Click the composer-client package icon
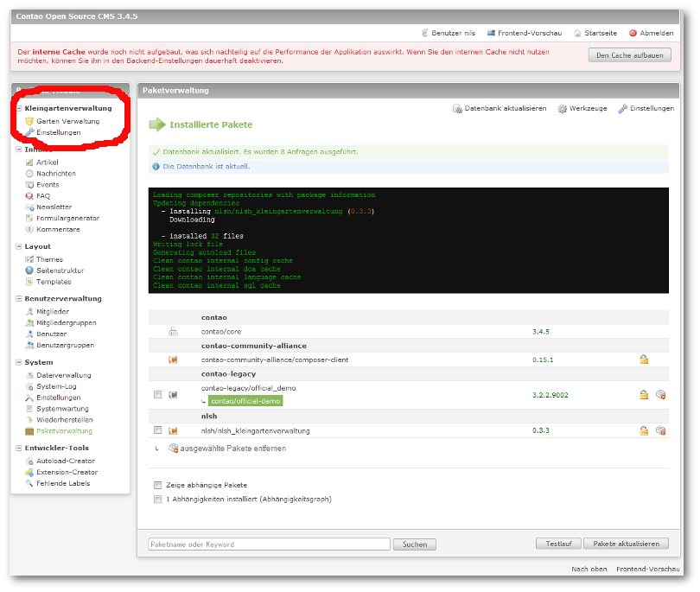Image resolution: width=700 pixels, height=592 pixels. pos(173,360)
